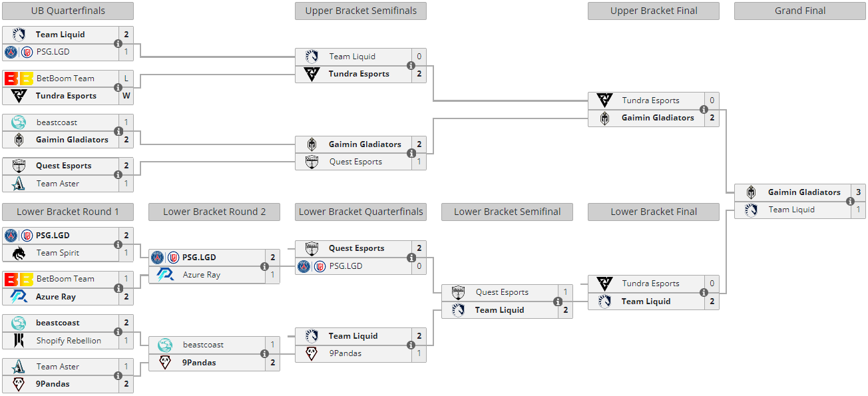
Task: Click the 9Pandas logo in Lower Bracket Quarterfinals
Action: pyautogui.click(x=312, y=353)
